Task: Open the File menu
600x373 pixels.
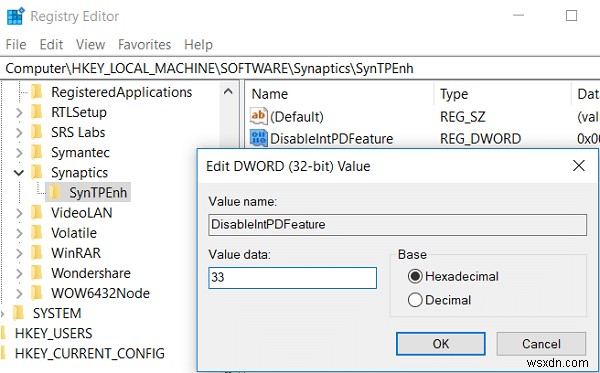Action: tap(16, 45)
